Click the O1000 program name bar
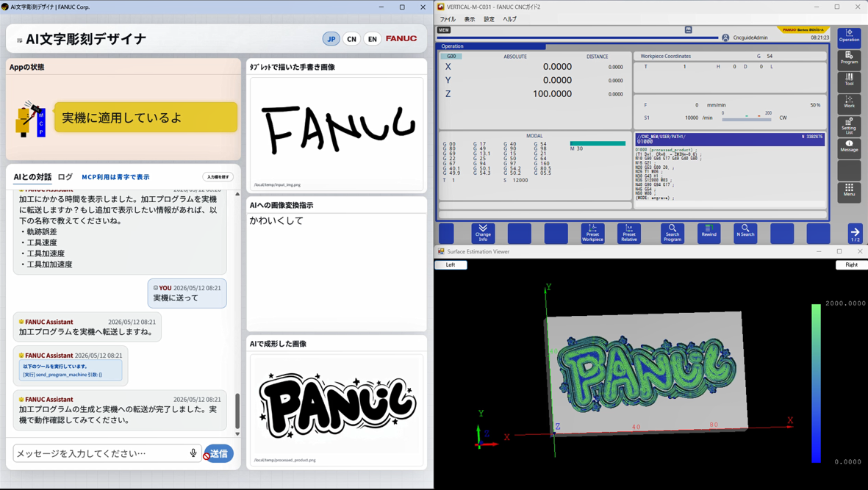Image resolution: width=868 pixels, height=490 pixels. point(730,140)
